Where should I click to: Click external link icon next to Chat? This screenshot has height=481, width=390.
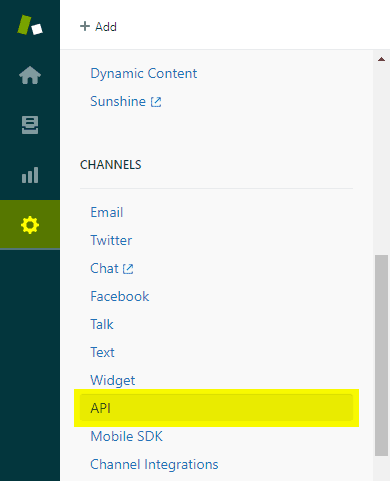pos(128,269)
